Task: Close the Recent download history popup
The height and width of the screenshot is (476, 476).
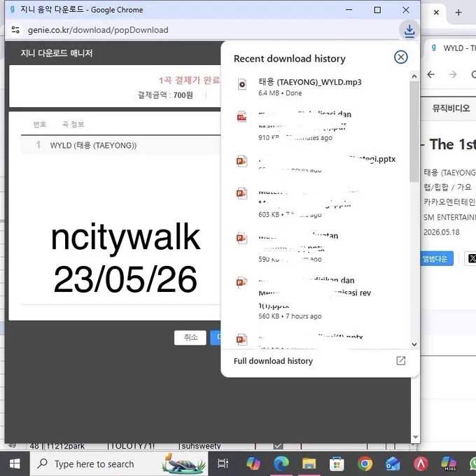Action: (400, 57)
